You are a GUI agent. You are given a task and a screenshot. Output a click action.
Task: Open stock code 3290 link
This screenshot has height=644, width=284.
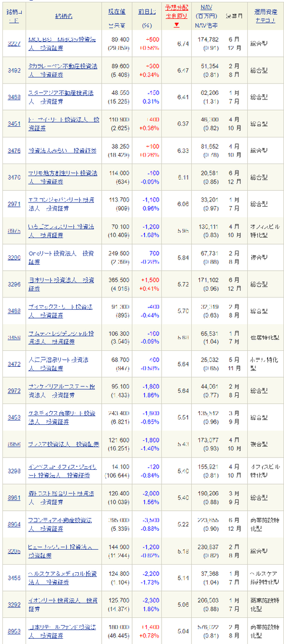point(13,258)
